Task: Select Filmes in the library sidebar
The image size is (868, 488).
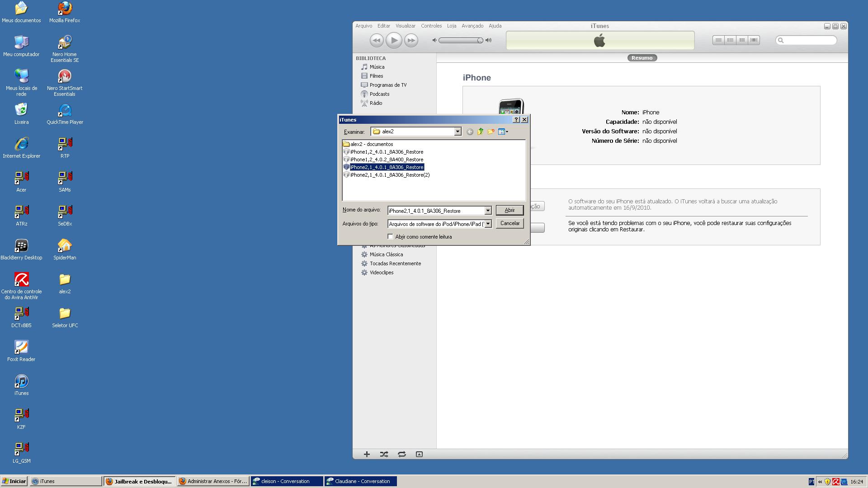Action: coord(376,76)
